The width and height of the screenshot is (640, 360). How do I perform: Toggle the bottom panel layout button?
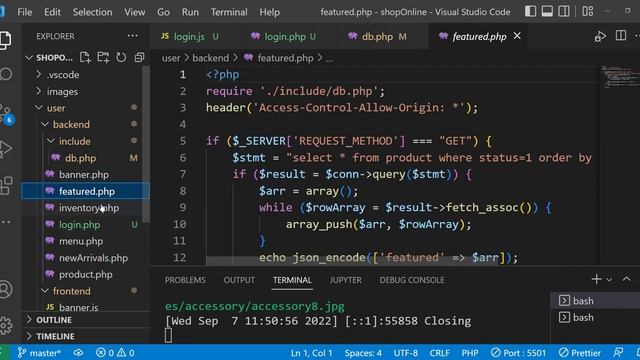click(x=547, y=11)
